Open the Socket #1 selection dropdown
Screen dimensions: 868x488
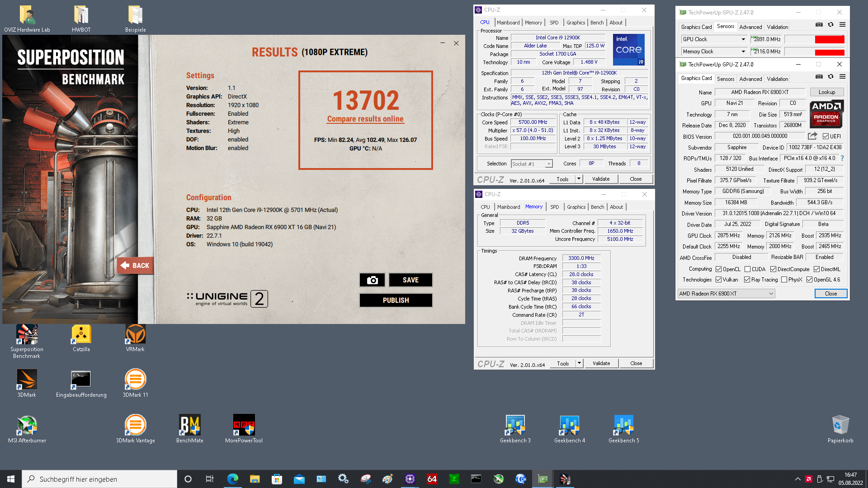point(532,164)
